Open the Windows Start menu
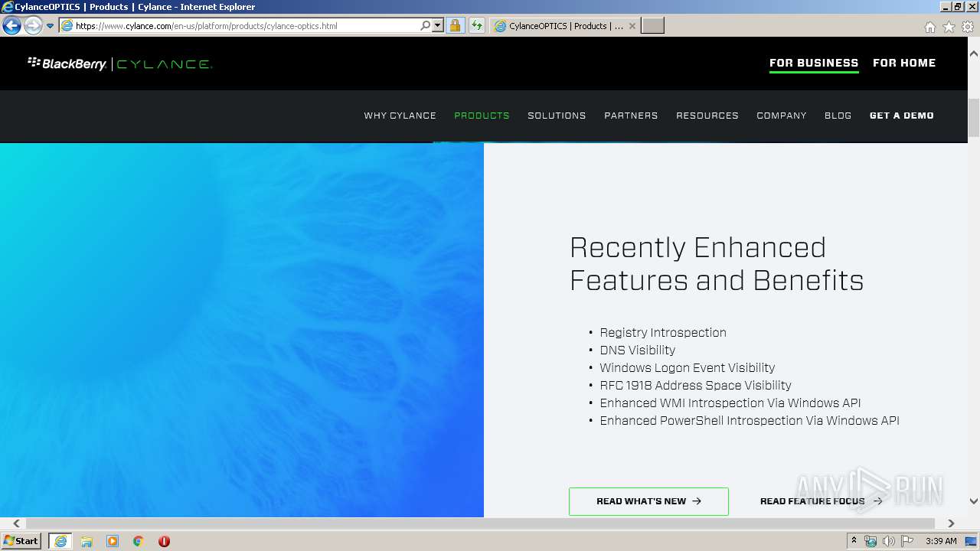This screenshot has height=551, width=980. point(21,541)
